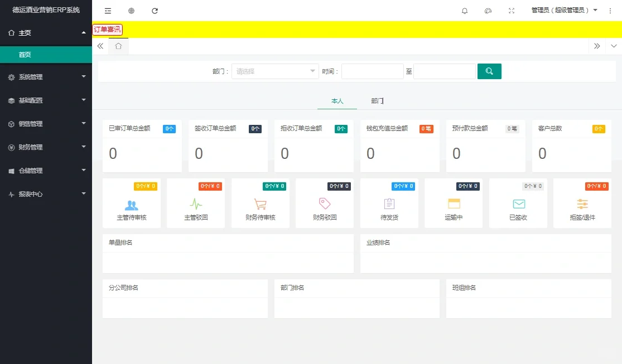Click the 财务驳回 tag icon
622x364 pixels.
pyautogui.click(x=325, y=204)
